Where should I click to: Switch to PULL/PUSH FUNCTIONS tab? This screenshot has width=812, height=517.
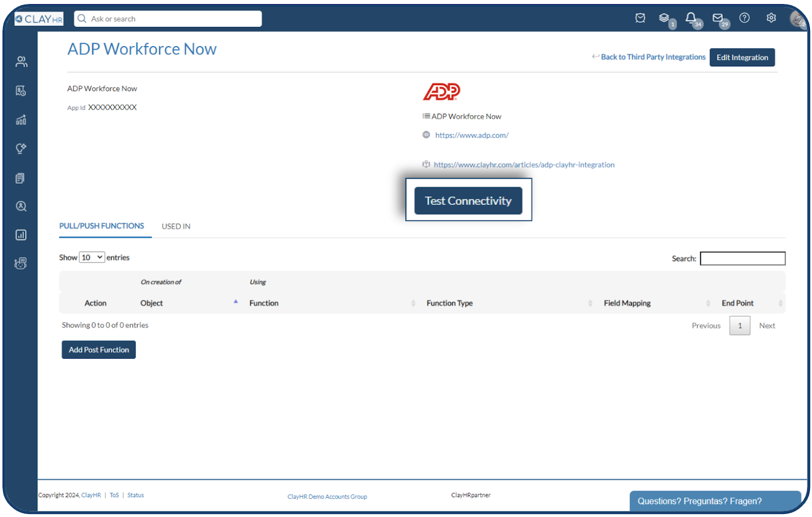point(101,226)
